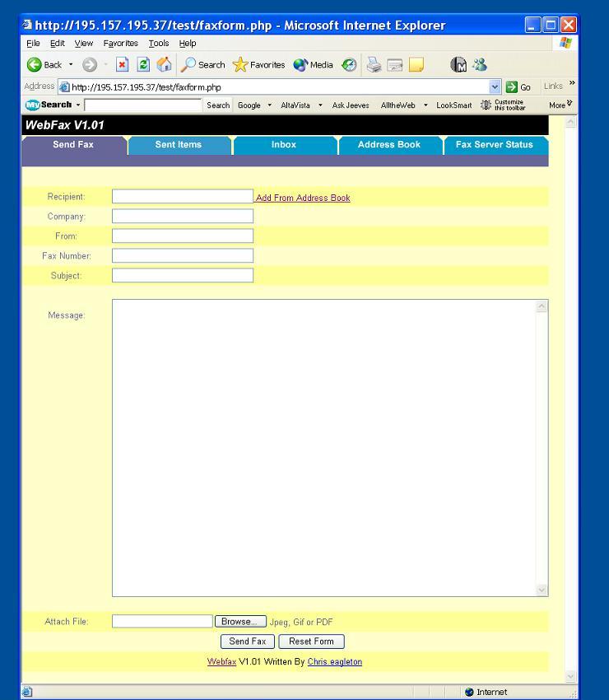Expand the address bar URL dropdown

click(x=495, y=87)
